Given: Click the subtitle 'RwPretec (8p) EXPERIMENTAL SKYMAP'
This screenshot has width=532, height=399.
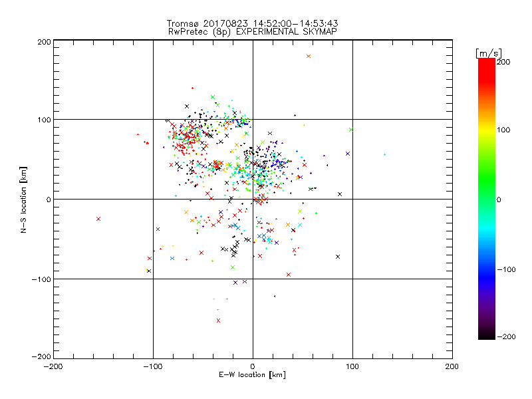Looking at the screenshot, I should coord(253,31).
